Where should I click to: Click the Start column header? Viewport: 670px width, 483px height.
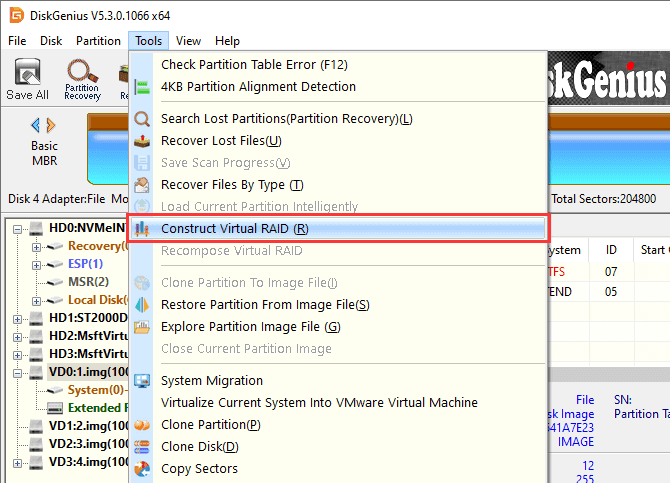pos(652,250)
